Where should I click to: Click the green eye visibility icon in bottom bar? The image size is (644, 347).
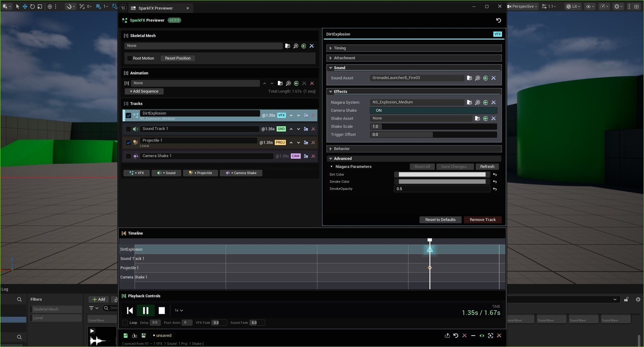tap(482, 336)
